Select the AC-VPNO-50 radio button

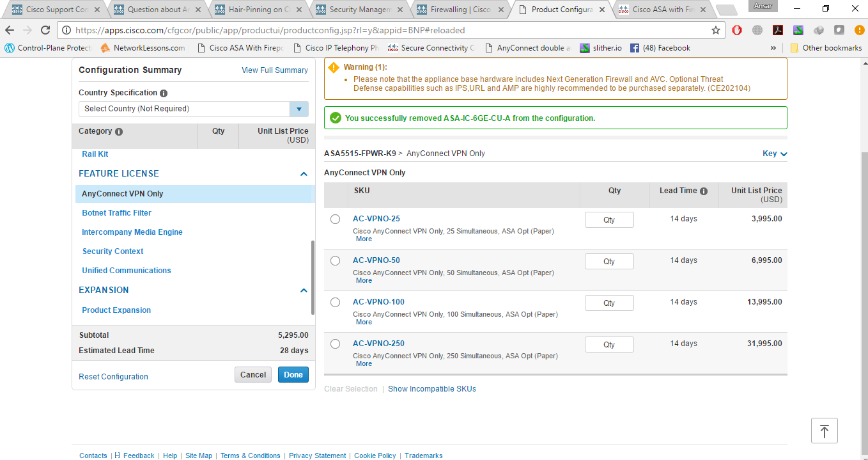336,260
